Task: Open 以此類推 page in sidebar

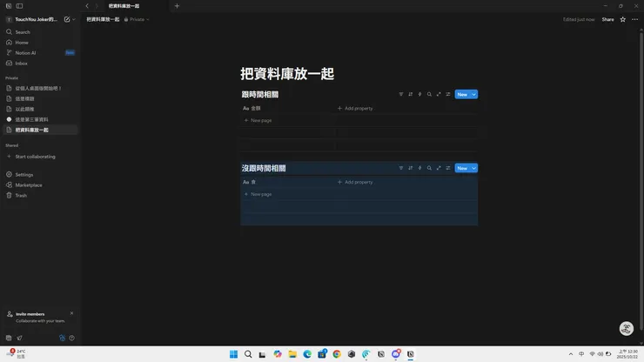Action: [x=24, y=109]
